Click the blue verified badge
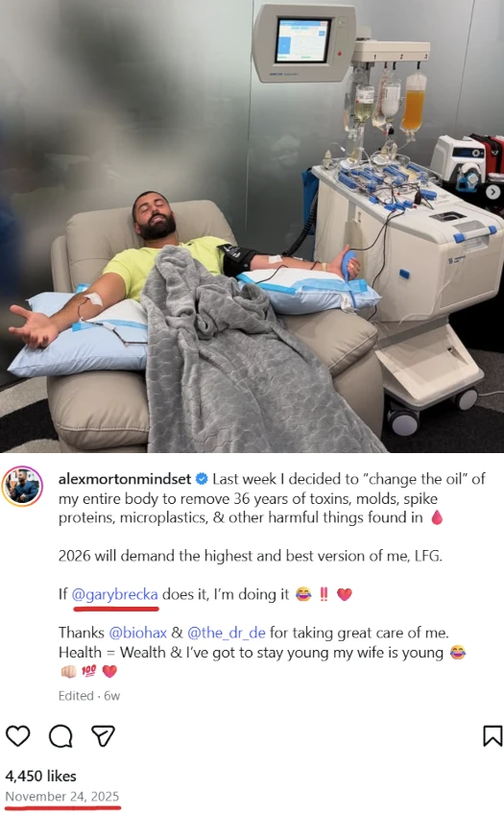Screen dimensions: 504x814 click(202, 479)
